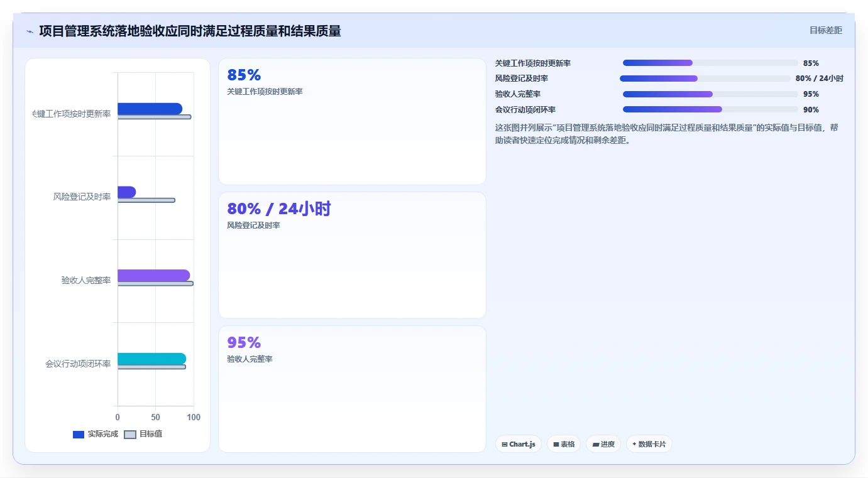This screenshot has height=478, width=868.
Task: Click the 风险登记及时率 progress bar
Action: point(705,79)
